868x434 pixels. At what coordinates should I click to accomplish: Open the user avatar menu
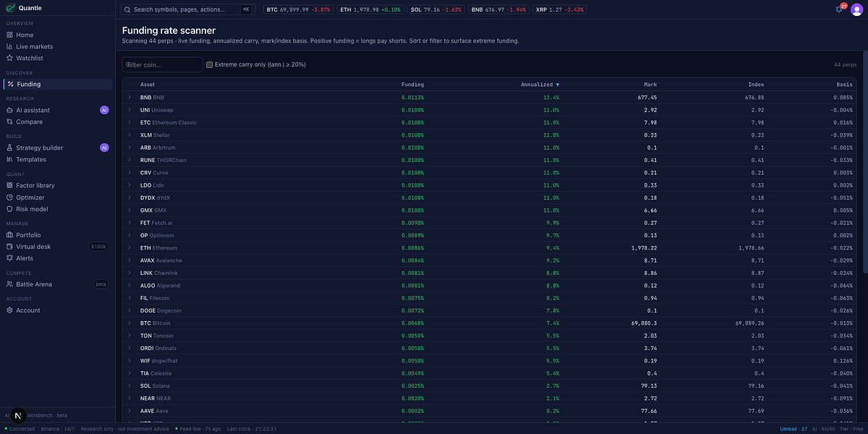(x=857, y=9)
